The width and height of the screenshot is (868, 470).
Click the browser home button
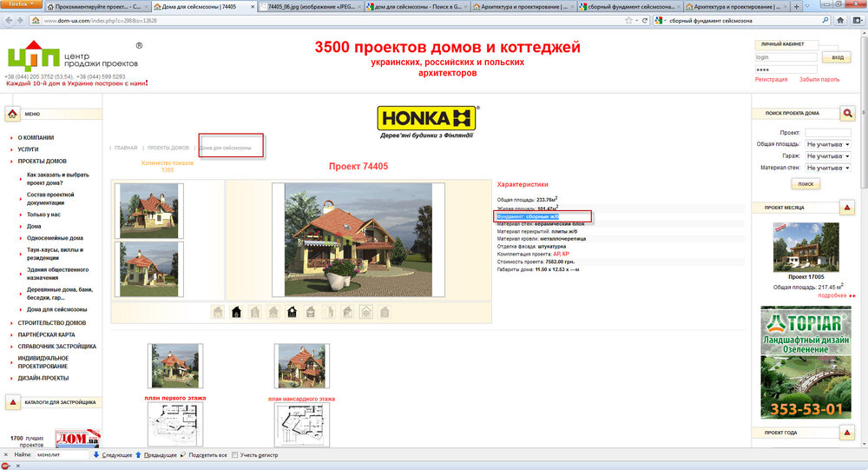click(840, 20)
